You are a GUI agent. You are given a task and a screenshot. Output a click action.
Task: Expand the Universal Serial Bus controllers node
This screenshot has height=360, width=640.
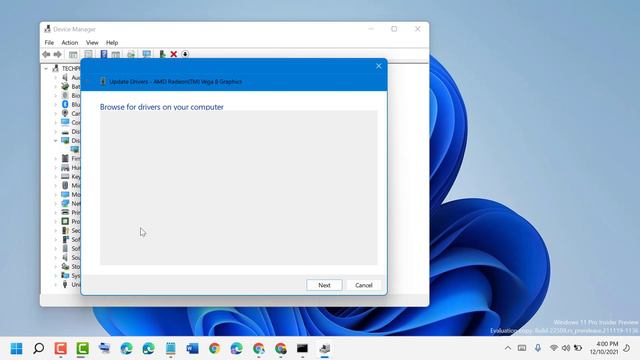56,284
